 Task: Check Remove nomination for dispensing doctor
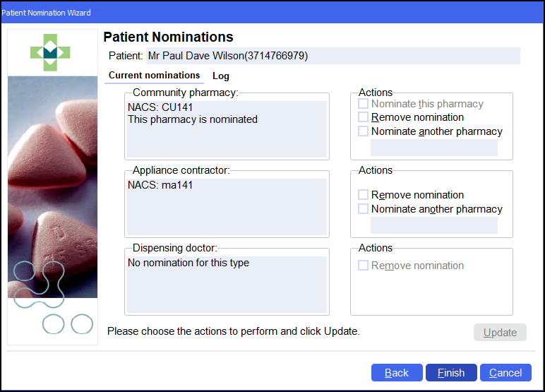tap(364, 266)
